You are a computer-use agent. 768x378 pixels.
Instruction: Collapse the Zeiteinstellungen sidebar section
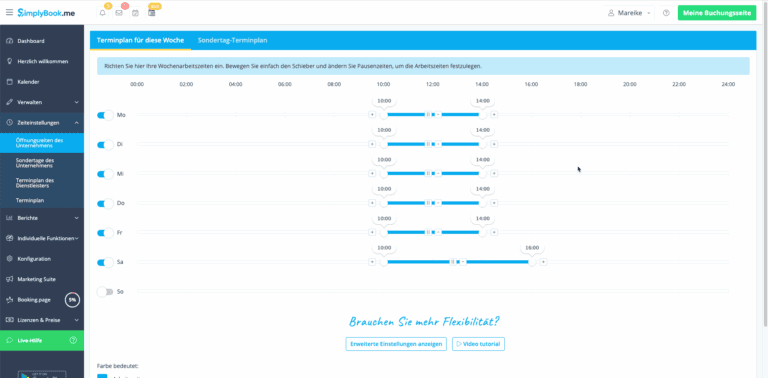click(42, 123)
